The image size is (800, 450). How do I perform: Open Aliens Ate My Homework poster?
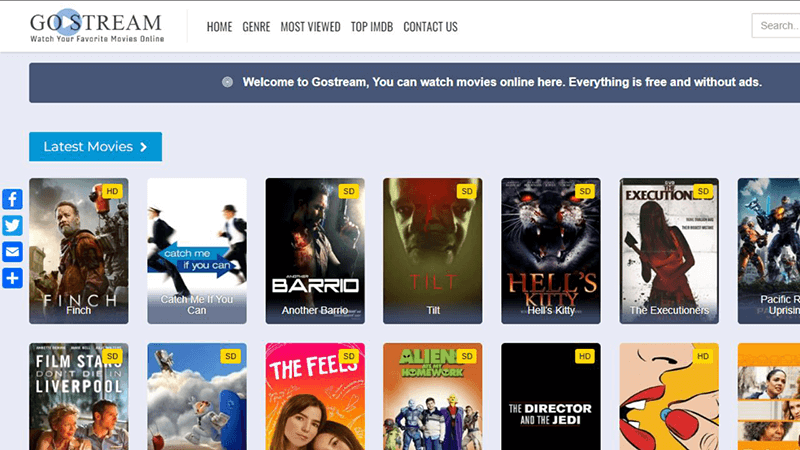pyautogui.click(x=433, y=396)
